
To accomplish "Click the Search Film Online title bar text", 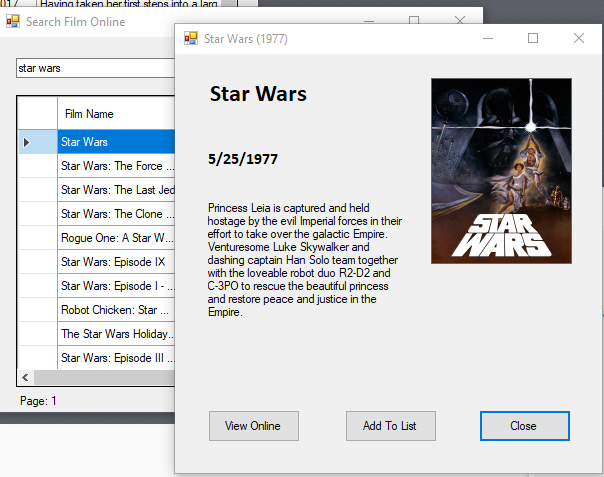I will coord(76,22).
